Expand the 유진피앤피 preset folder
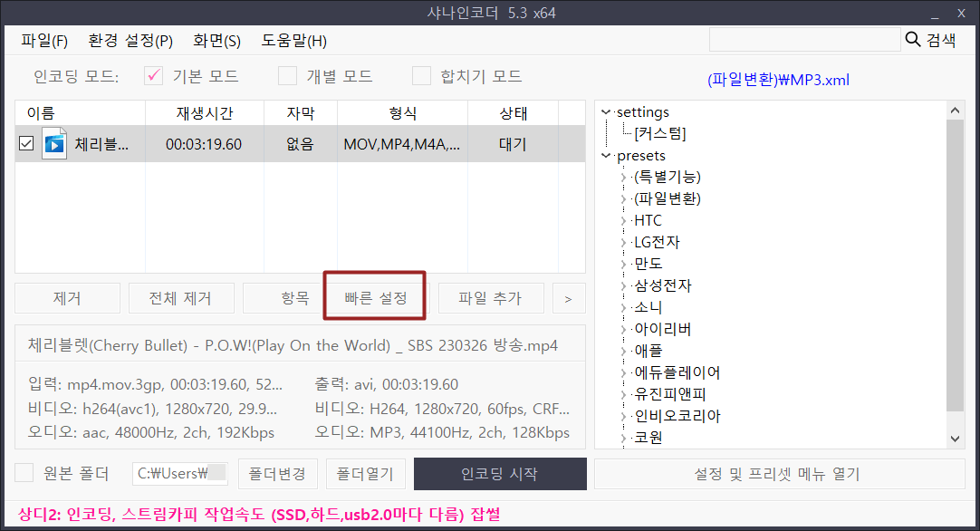 tap(624, 395)
